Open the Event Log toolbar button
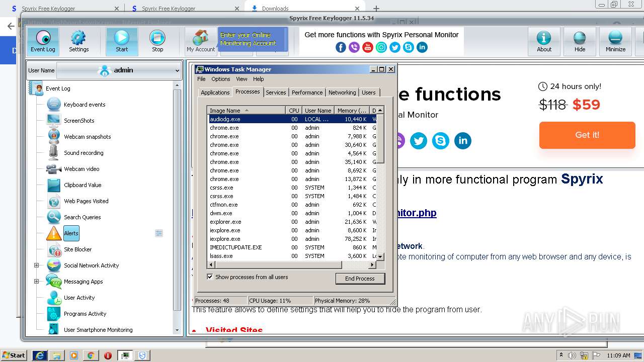Screen dimensions: 644x362 coord(43,41)
